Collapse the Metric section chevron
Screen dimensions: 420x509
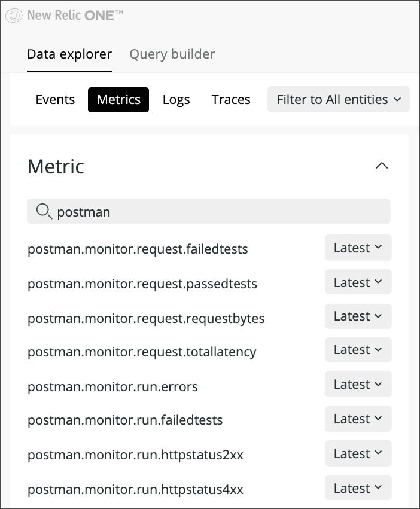point(382,166)
